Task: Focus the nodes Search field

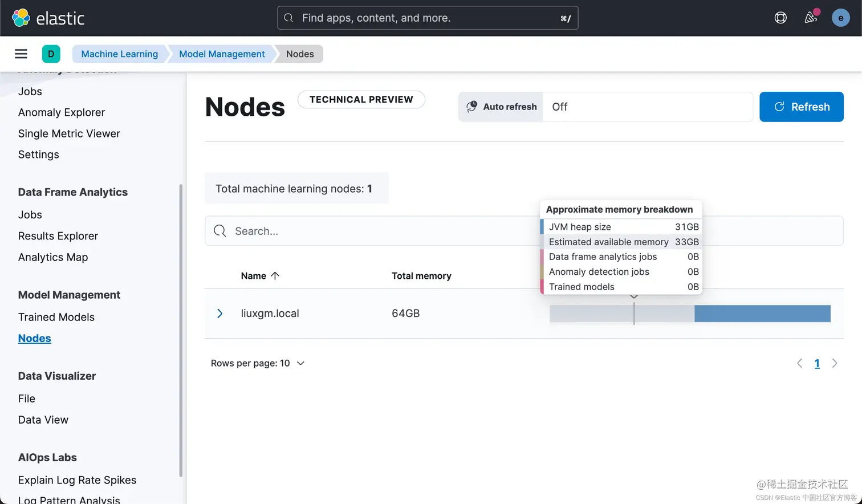Action: (371, 231)
